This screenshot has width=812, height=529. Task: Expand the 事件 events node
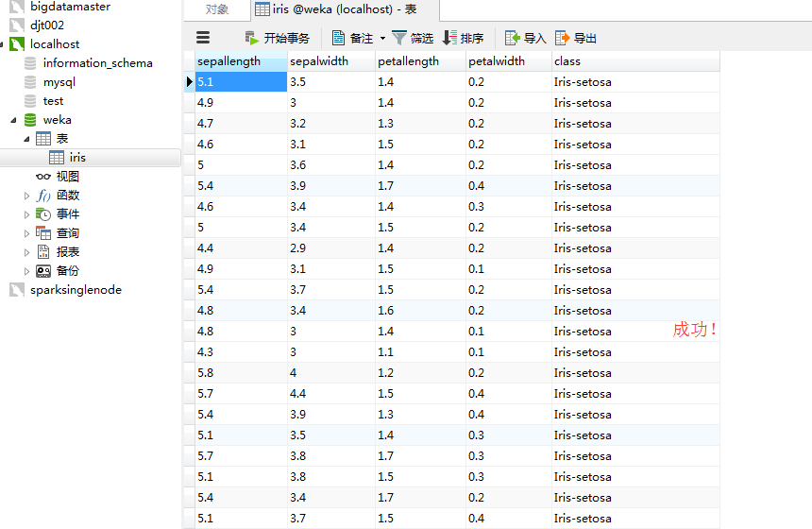(x=27, y=214)
